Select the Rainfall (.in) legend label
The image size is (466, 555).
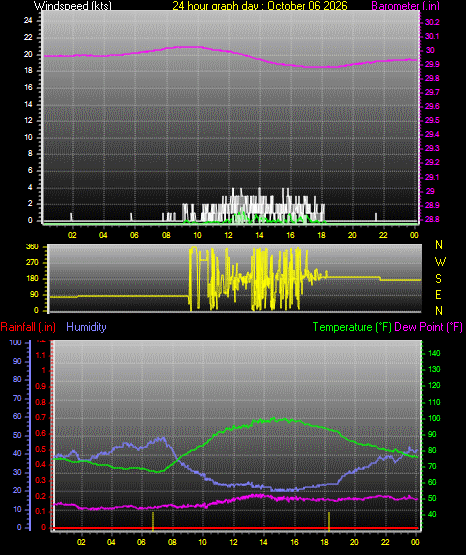pyautogui.click(x=28, y=327)
